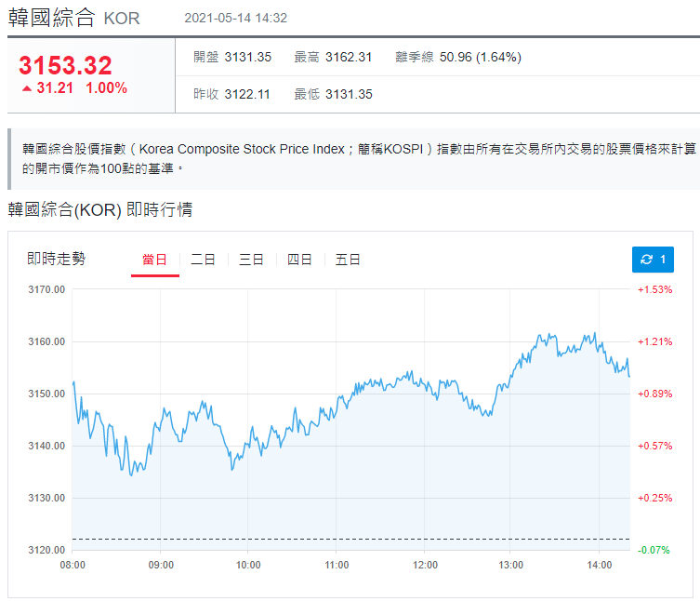This screenshot has height=601, width=700.
Task: Click the green -0.07% axis label
Action: pyautogui.click(x=654, y=550)
